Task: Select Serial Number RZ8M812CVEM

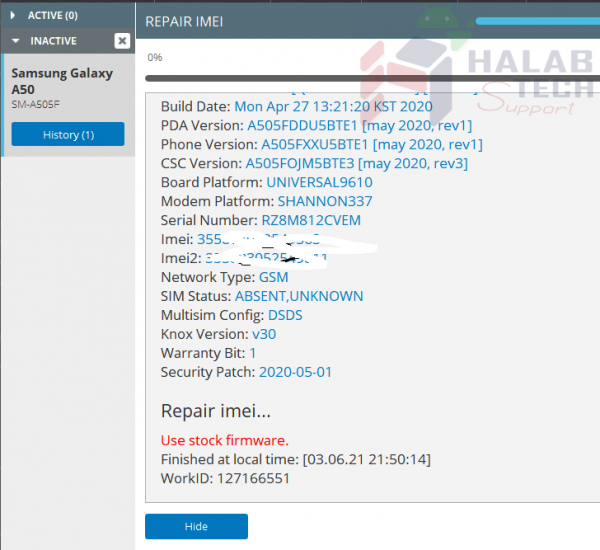Action: pyautogui.click(x=311, y=220)
